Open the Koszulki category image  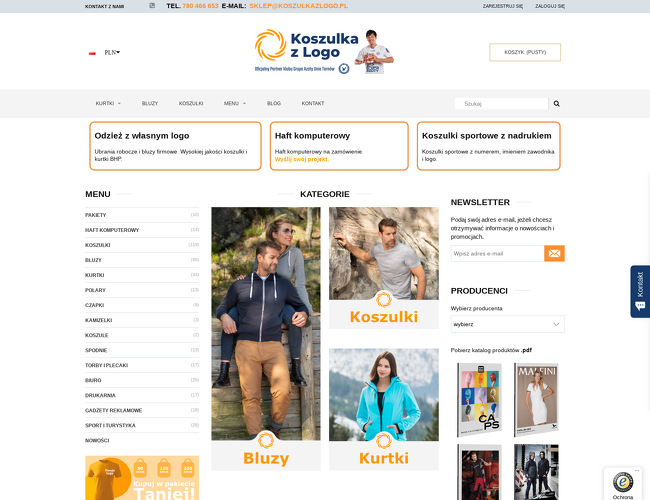point(384,268)
